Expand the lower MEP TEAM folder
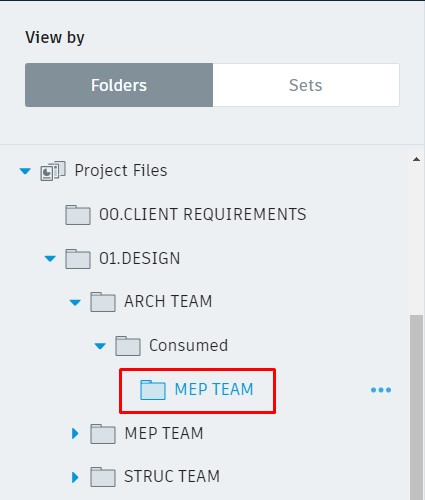425x500 pixels. pyautogui.click(x=75, y=433)
